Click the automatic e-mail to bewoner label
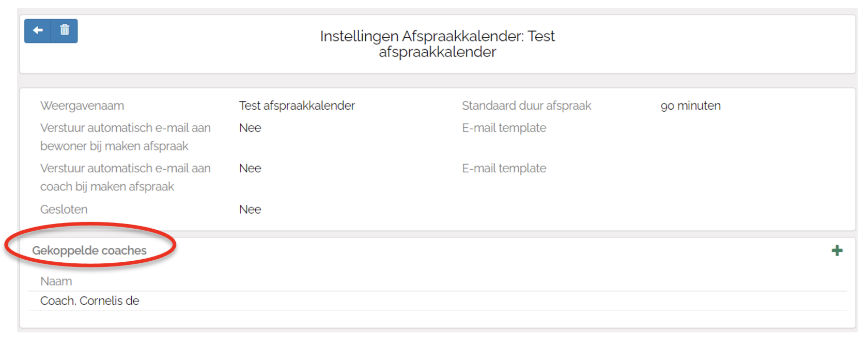 [125, 137]
